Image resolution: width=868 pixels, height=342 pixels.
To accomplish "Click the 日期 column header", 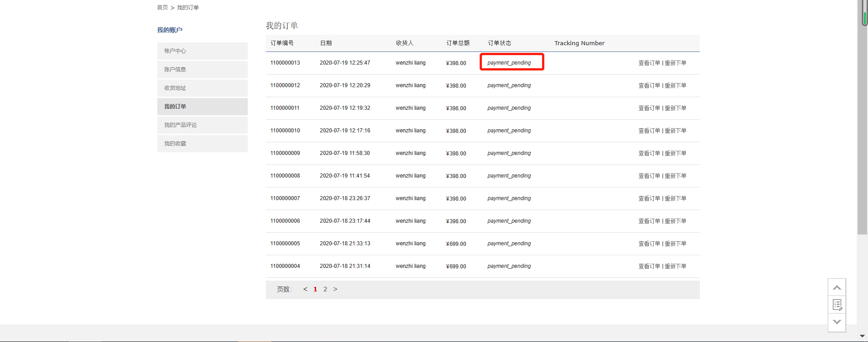I will coord(326,43).
